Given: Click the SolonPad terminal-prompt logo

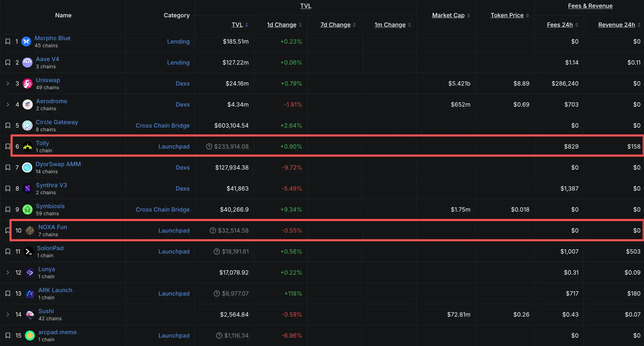Looking at the screenshot, I should tap(29, 251).
